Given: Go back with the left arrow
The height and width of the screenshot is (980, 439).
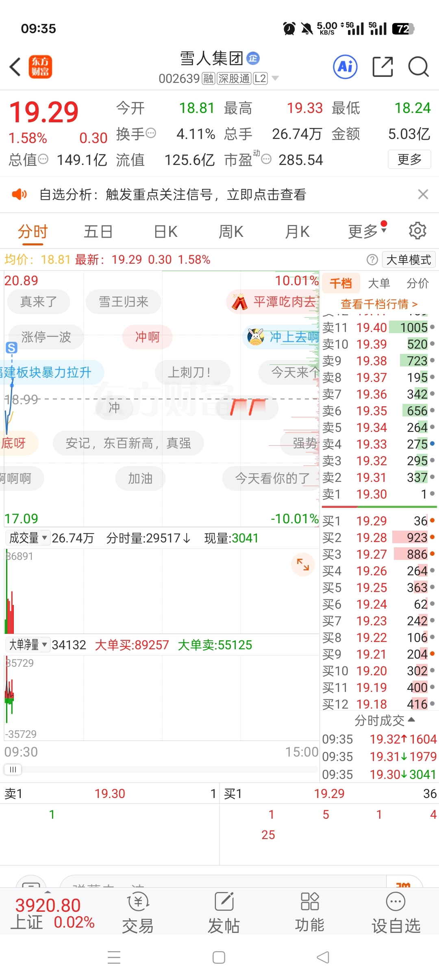Looking at the screenshot, I should point(15,67).
